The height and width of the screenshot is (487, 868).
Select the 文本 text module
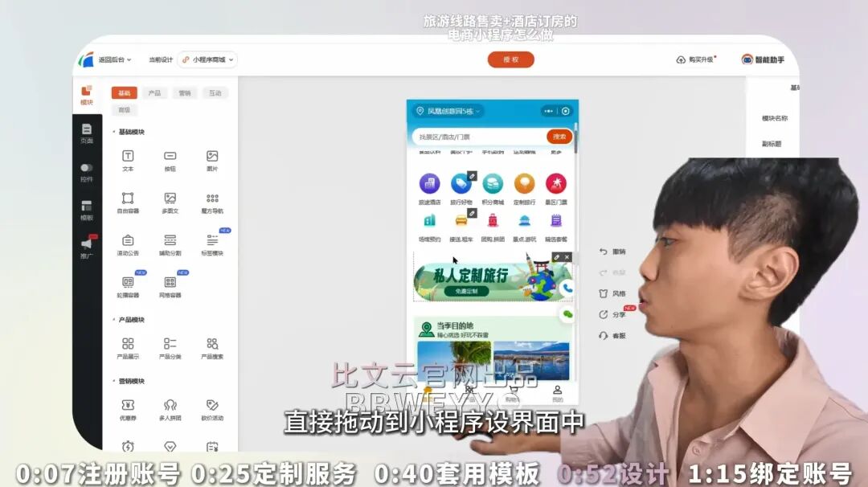pyautogui.click(x=128, y=161)
